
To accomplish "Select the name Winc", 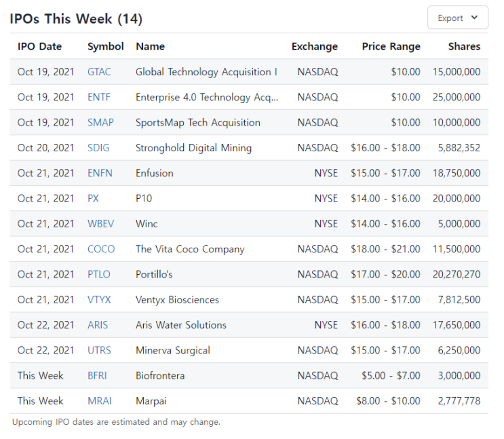I will 147,224.
